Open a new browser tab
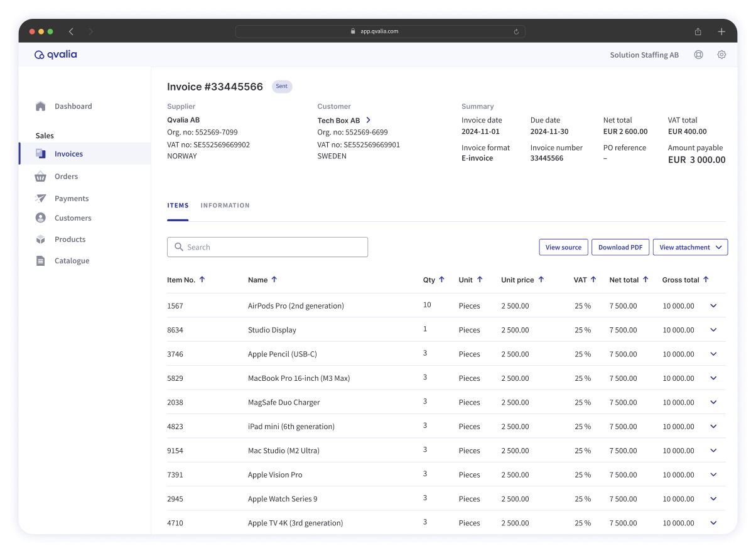Image resolution: width=756 pixels, height=553 pixels. coord(721,31)
